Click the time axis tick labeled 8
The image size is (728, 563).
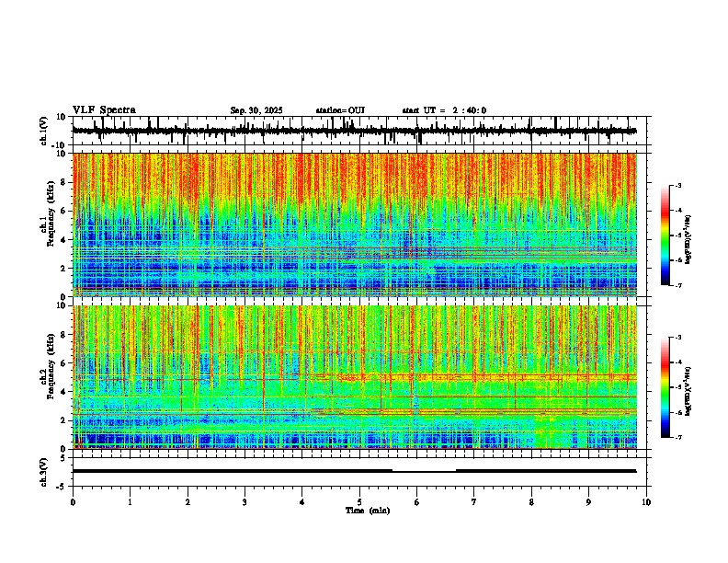pyautogui.click(x=531, y=502)
